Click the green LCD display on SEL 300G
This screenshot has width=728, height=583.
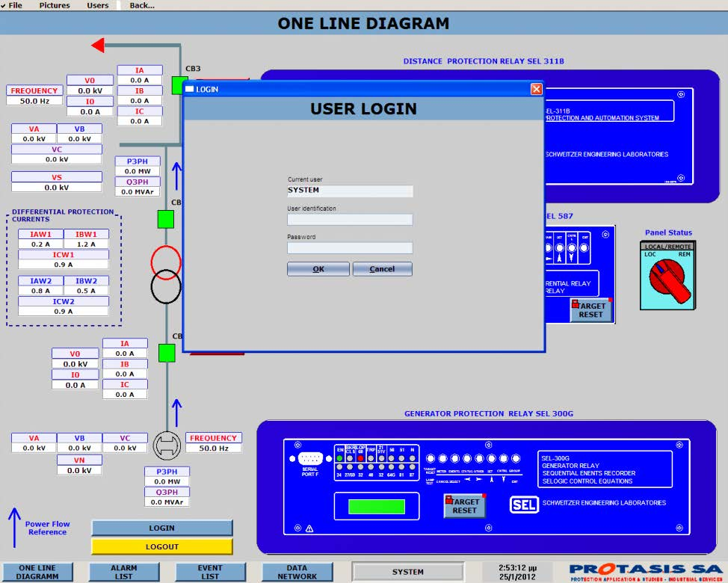(x=376, y=507)
